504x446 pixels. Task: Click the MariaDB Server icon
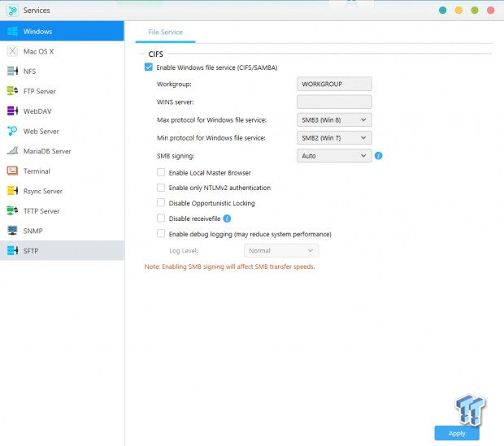[x=12, y=151]
